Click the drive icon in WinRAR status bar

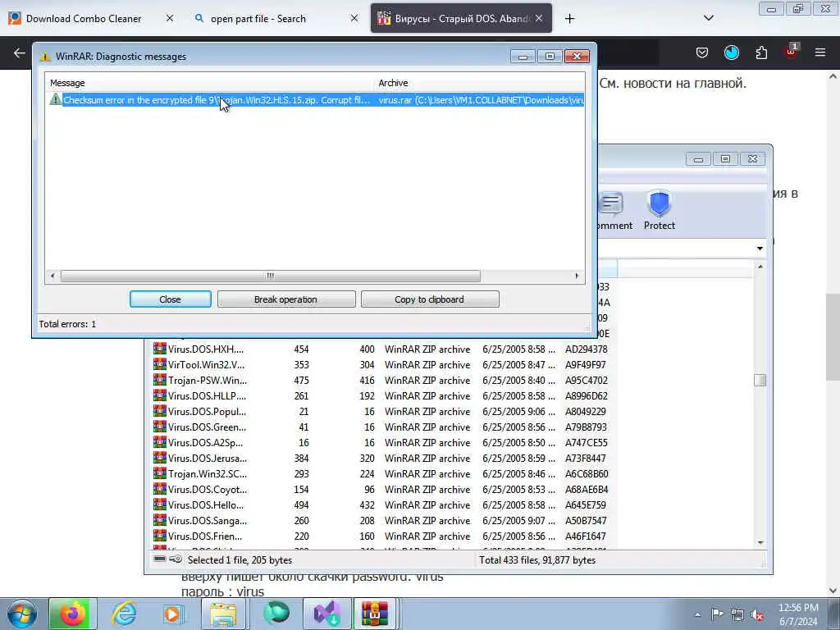point(160,559)
